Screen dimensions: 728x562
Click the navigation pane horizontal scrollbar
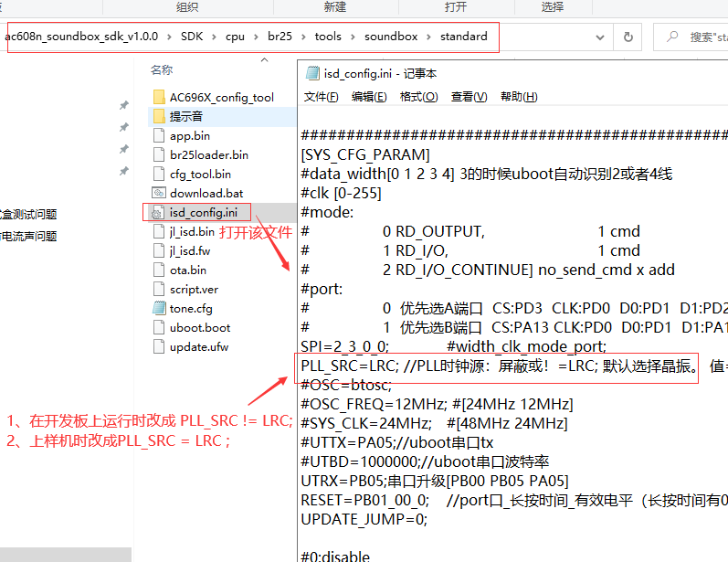point(66,555)
